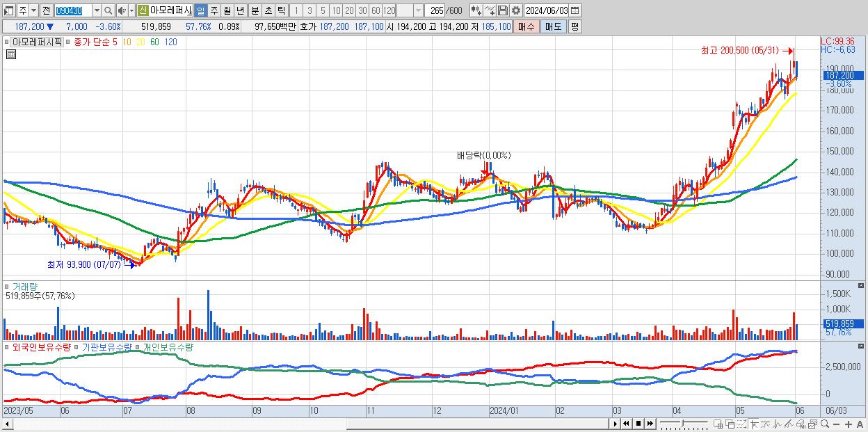The image size is (868, 432).
Task: Save chart with the diskette icon
Action: click(503, 10)
